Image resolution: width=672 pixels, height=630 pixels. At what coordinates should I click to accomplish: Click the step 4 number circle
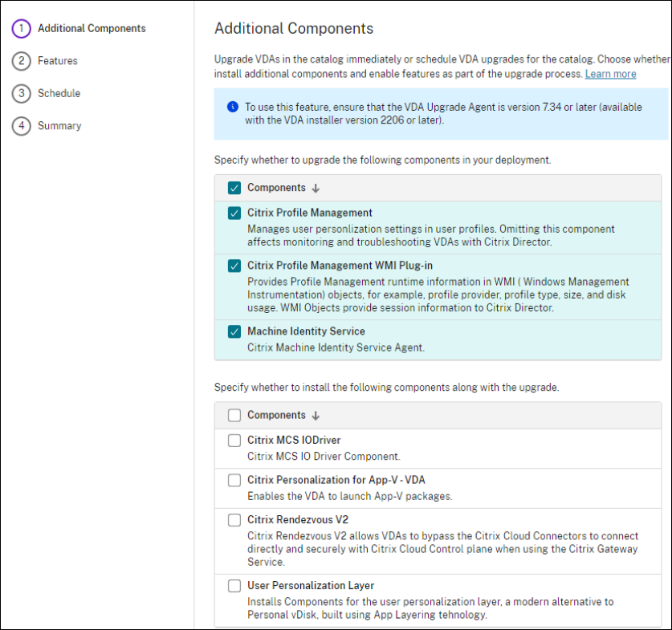22,126
